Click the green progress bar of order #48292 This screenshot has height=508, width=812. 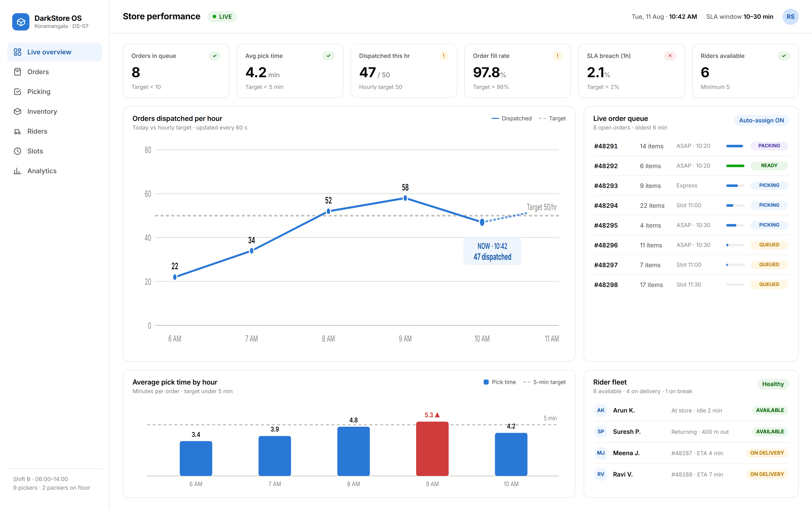point(735,166)
